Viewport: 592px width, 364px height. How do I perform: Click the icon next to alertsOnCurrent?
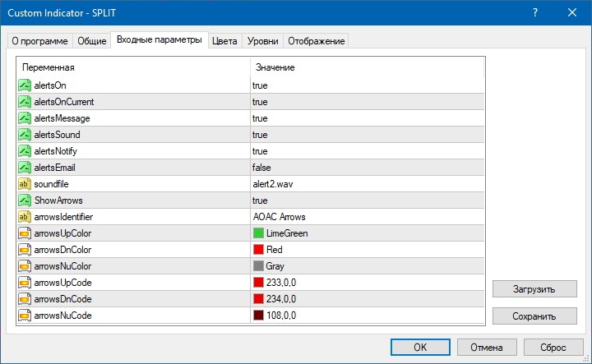point(25,102)
